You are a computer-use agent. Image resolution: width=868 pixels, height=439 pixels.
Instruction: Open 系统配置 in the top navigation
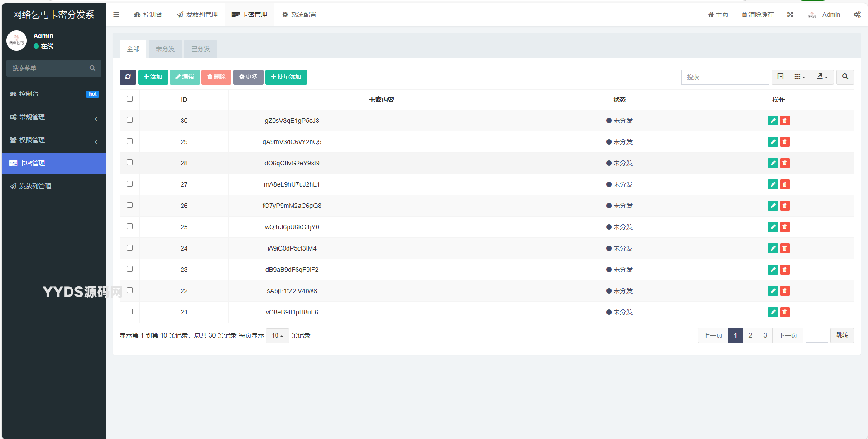299,14
